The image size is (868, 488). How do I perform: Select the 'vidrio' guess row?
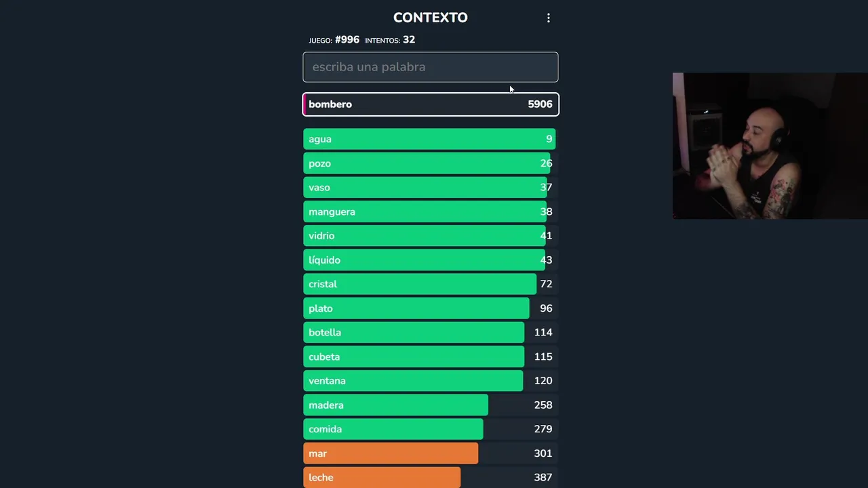tap(430, 236)
